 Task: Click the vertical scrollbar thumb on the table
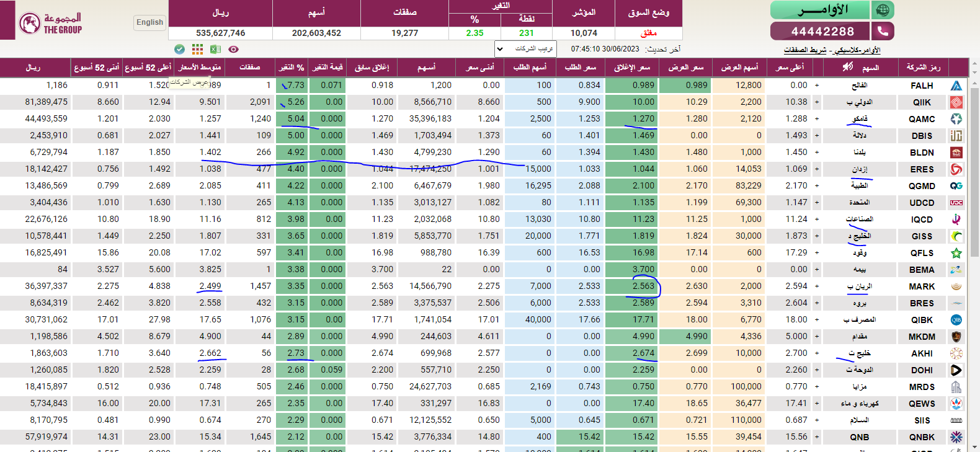pyautogui.click(x=974, y=171)
